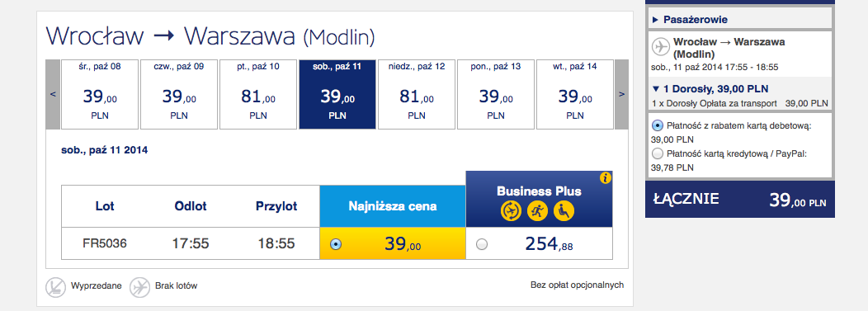868x311 pixels.
Task: Click the Najniższa cena column header
Action: click(393, 206)
